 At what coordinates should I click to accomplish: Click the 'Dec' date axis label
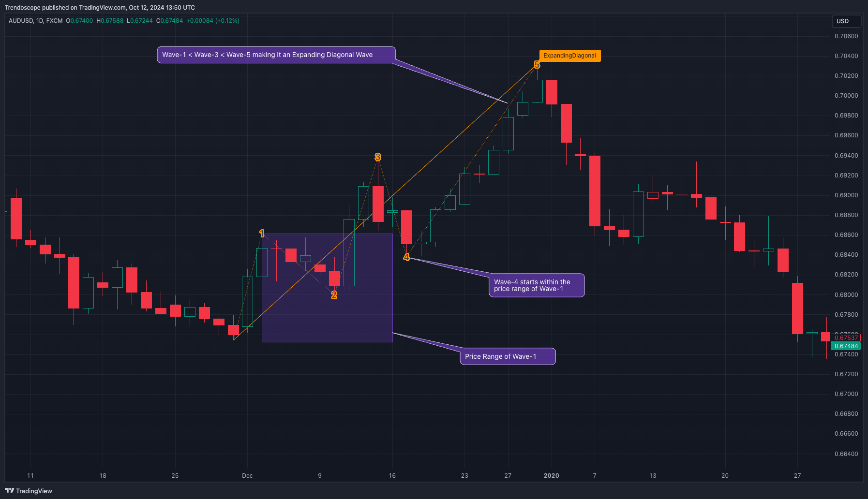pyautogui.click(x=247, y=476)
